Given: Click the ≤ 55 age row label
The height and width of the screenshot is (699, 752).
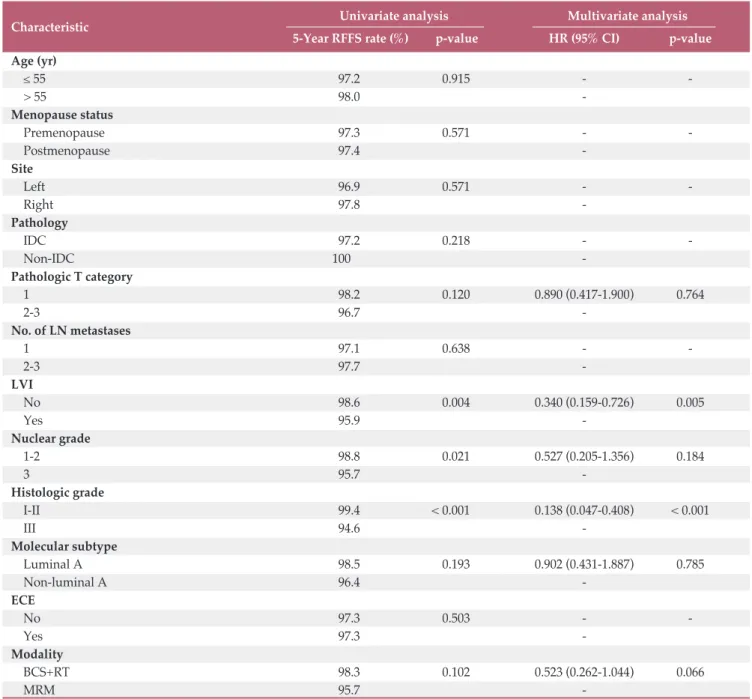Looking at the screenshot, I should point(35,79).
